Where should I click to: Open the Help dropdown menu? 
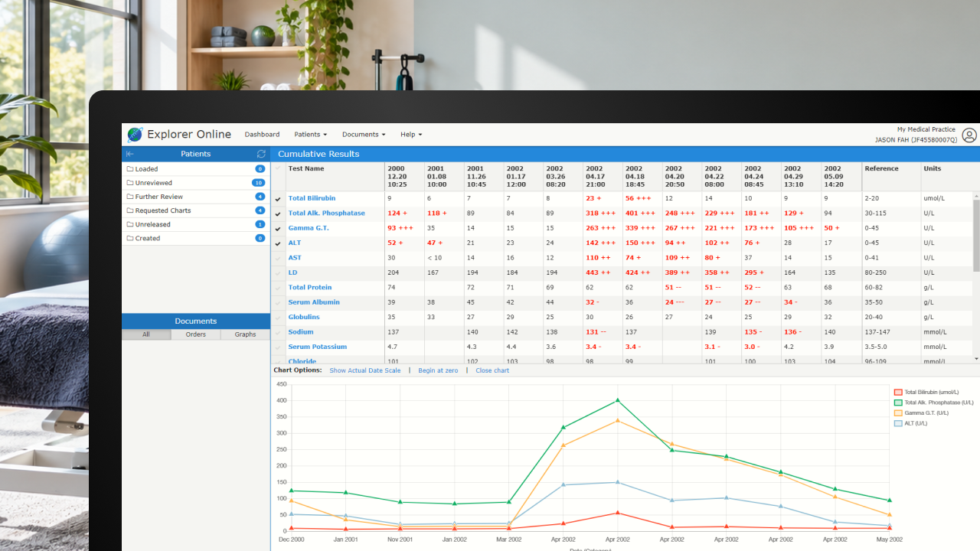tap(411, 135)
